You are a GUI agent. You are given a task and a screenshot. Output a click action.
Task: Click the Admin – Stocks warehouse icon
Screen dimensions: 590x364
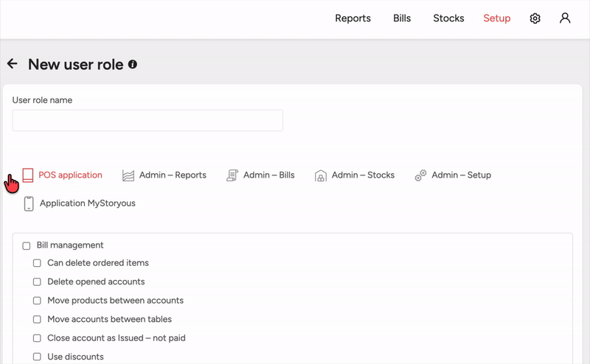321,175
